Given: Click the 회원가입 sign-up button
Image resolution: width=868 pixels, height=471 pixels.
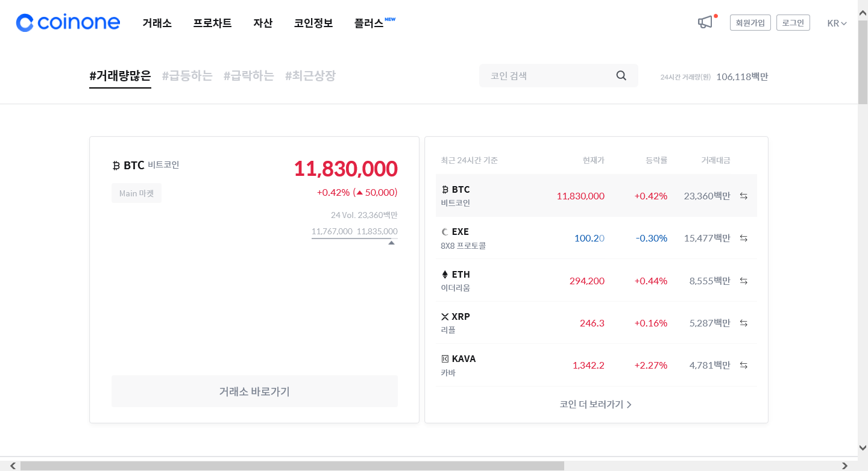Looking at the screenshot, I should [750, 23].
